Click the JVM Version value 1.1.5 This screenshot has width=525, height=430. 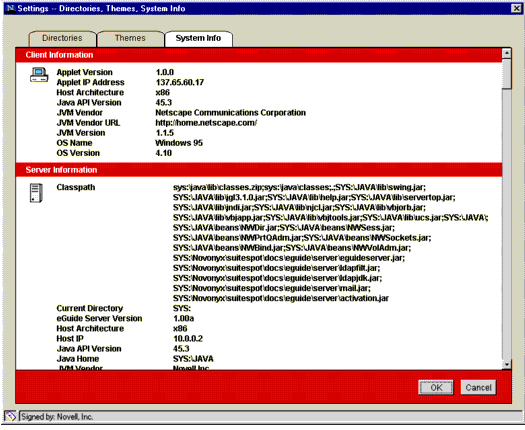[x=164, y=133]
